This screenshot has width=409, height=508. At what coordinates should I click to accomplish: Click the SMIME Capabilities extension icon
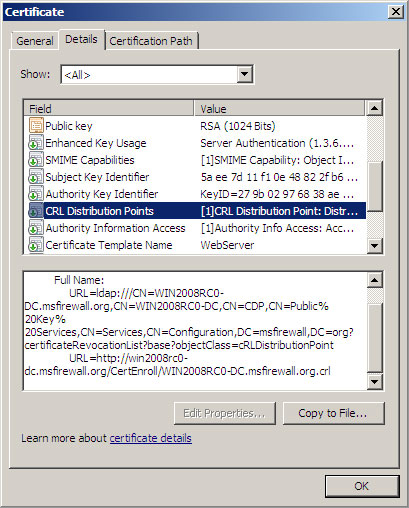coord(36,160)
